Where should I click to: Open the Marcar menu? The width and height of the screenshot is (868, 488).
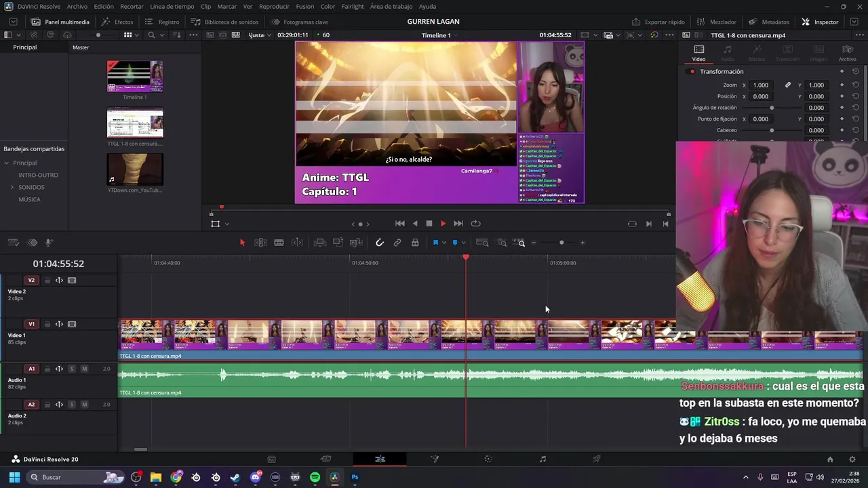click(x=227, y=6)
